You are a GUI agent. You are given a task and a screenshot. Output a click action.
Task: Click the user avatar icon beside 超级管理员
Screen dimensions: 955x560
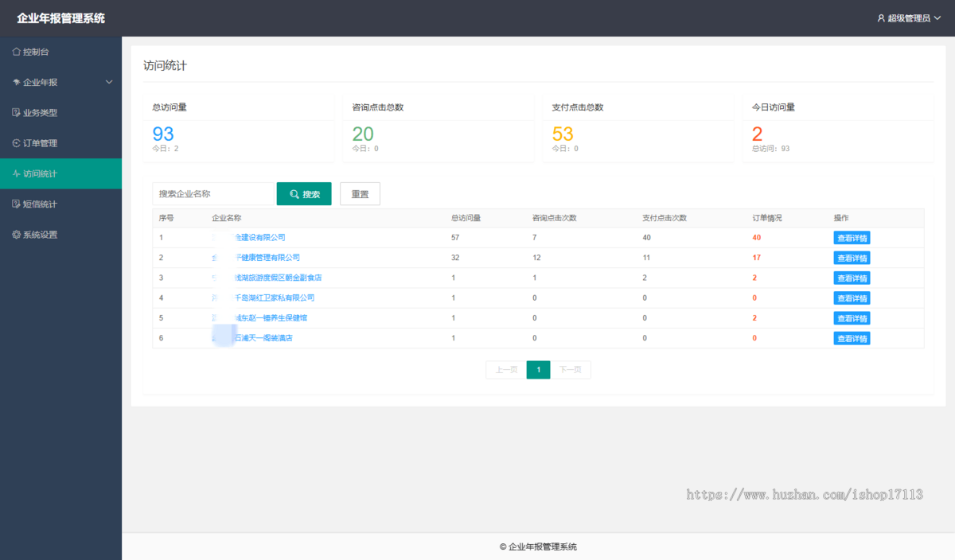point(881,18)
